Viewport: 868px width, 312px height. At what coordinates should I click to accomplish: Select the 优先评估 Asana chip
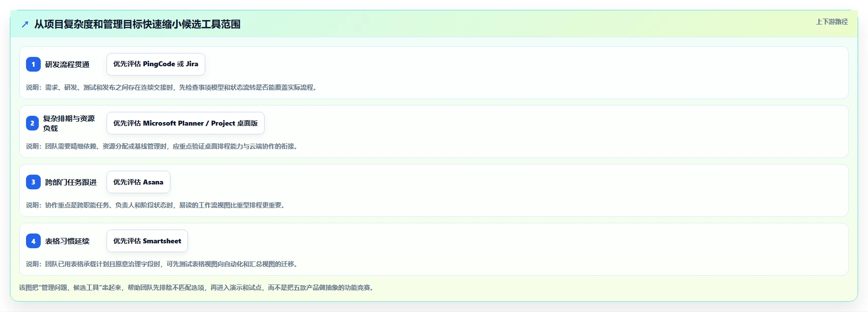pyautogui.click(x=138, y=182)
